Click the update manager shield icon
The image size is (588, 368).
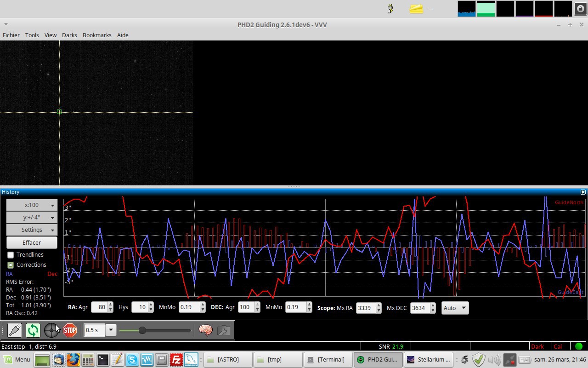[479, 360]
